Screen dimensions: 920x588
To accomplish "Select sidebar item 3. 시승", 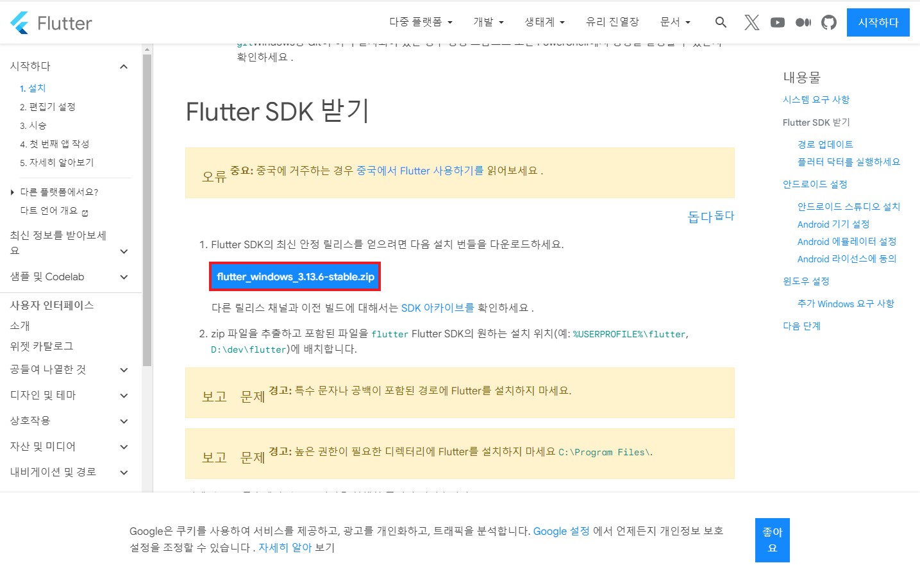I will click(x=33, y=125).
